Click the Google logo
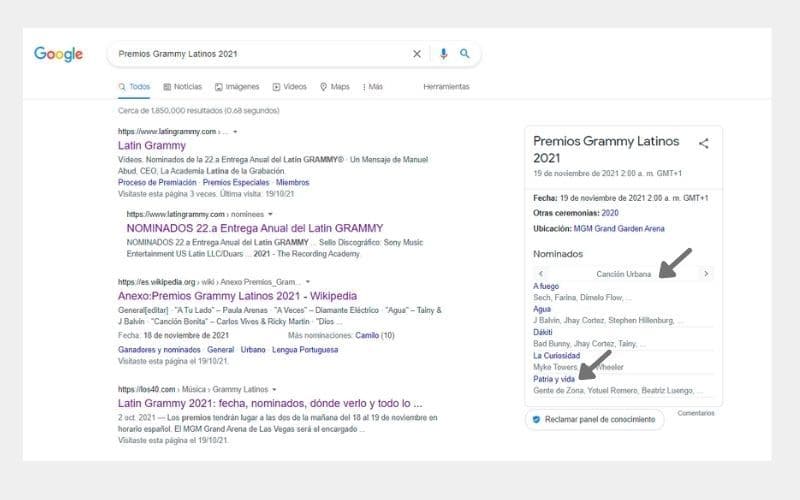 [x=58, y=54]
